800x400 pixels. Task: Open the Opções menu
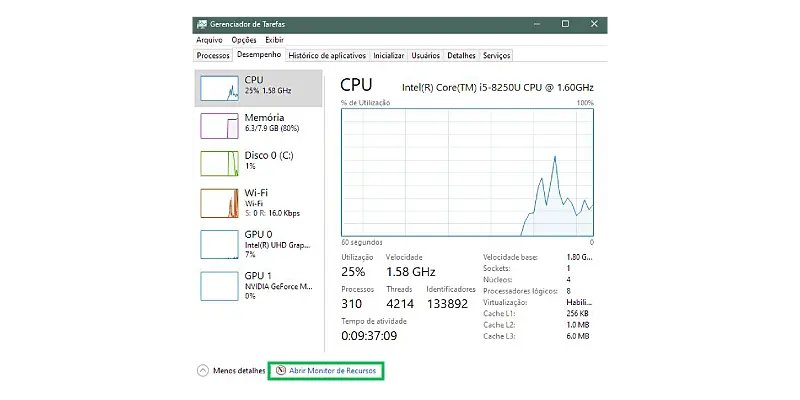pos(243,40)
